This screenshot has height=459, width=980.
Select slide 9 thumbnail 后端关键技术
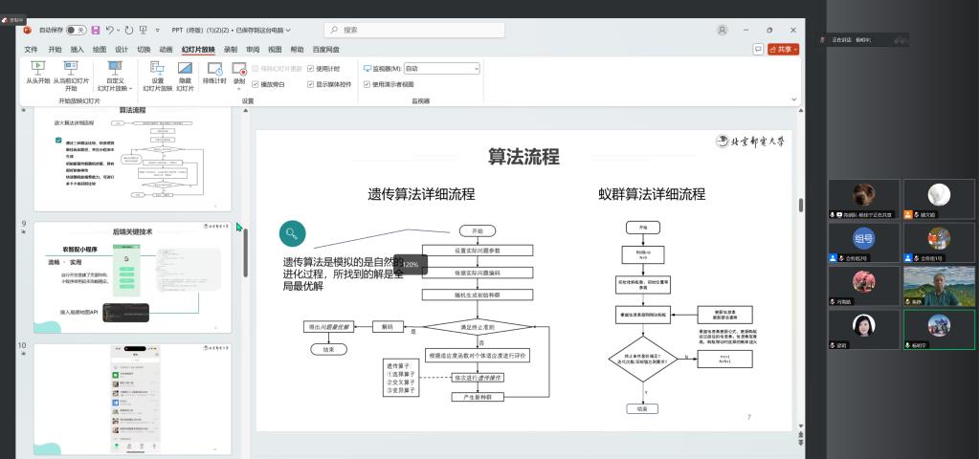[x=132, y=276]
